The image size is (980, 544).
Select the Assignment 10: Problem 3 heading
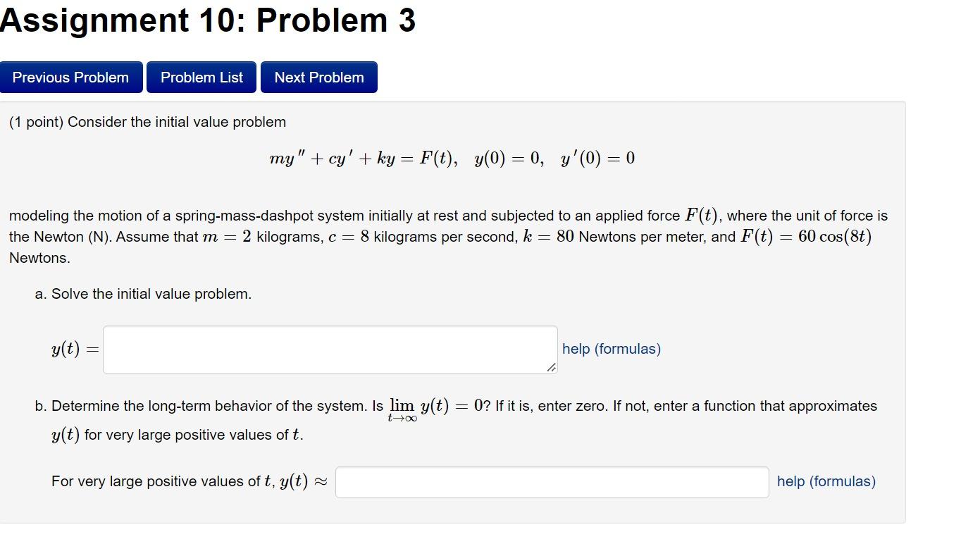(x=208, y=20)
